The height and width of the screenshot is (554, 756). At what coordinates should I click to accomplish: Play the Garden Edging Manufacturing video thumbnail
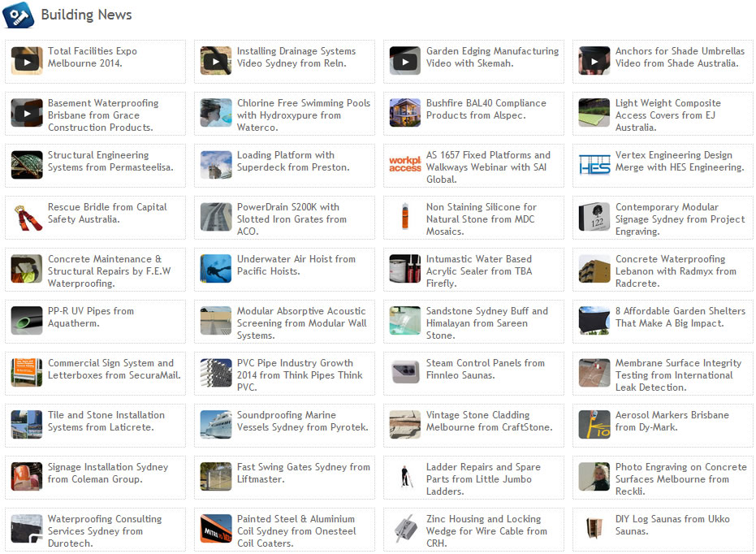click(405, 61)
